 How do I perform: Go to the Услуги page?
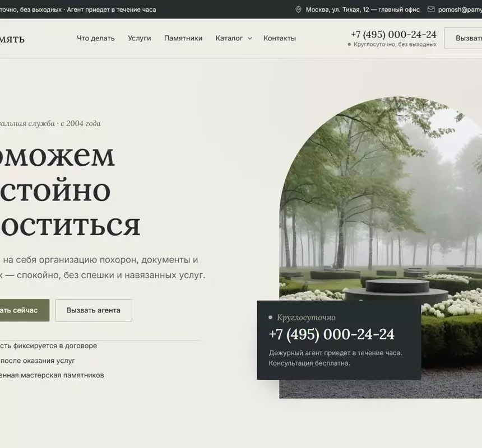[139, 39]
